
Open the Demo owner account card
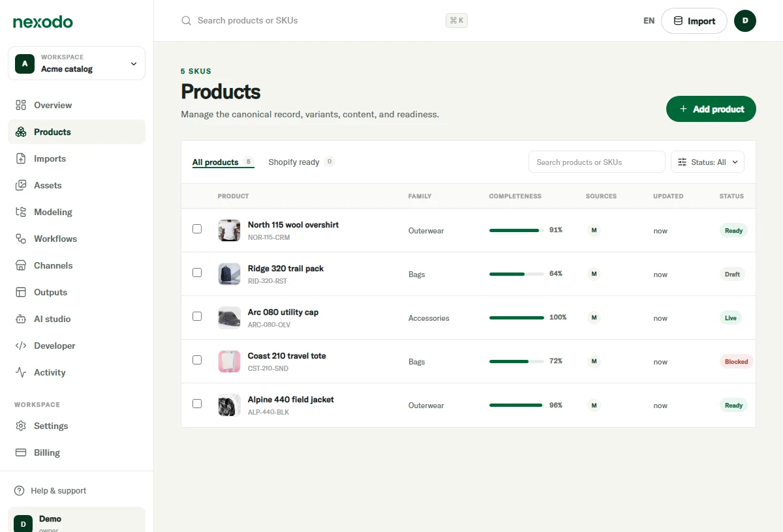tap(76, 520)
